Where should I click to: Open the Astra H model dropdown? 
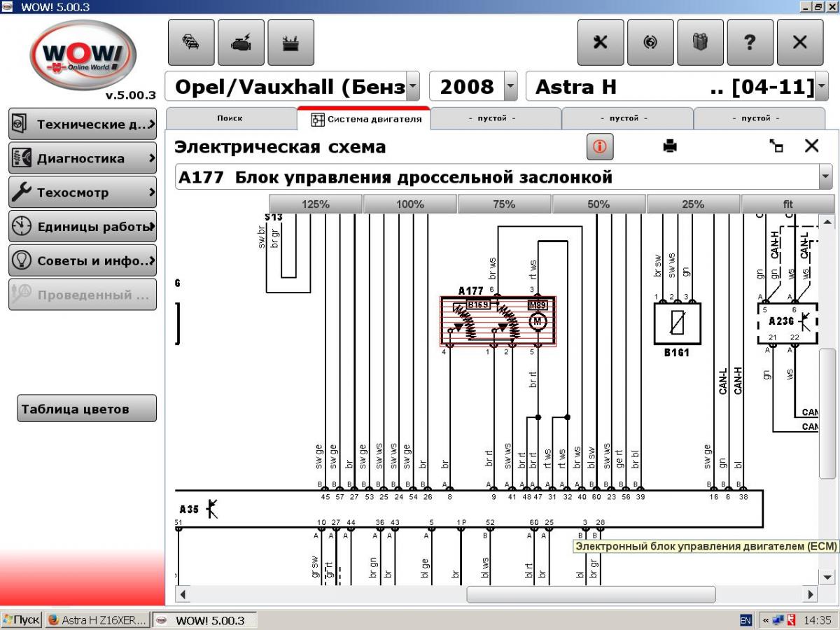tap(821, 87)
